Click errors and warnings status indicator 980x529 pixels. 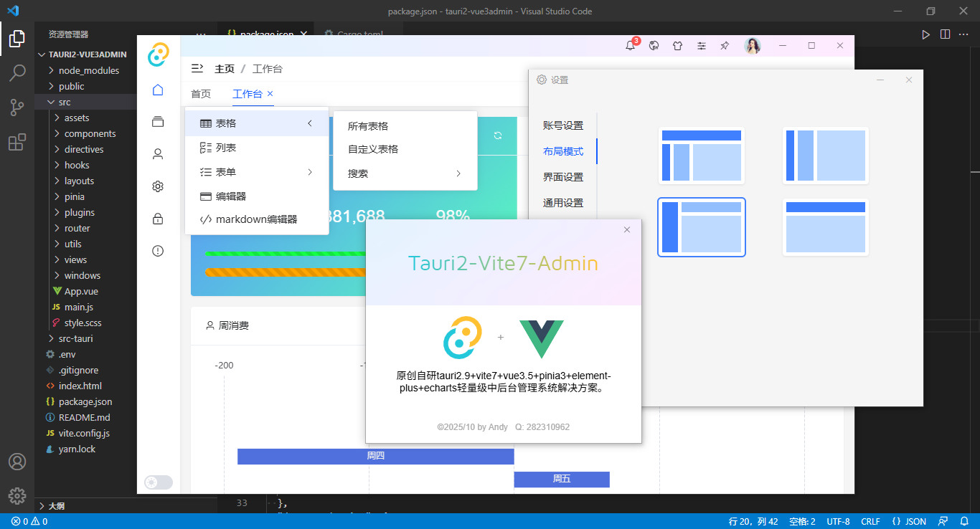(x=29, y=521)
